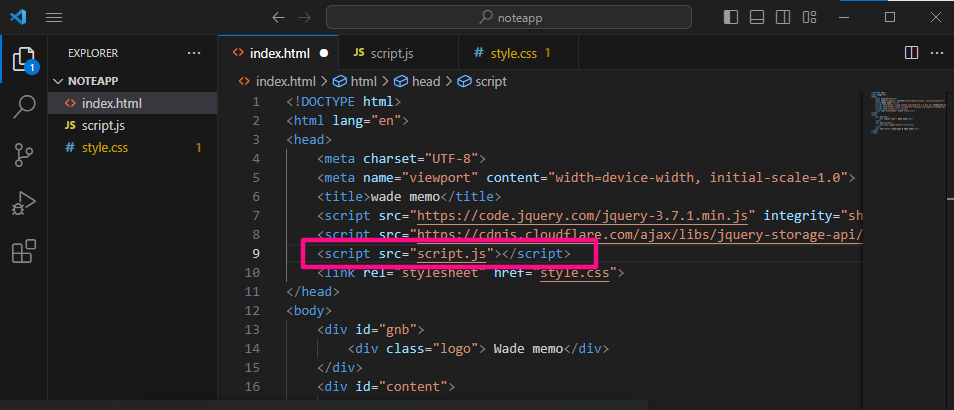Open the Extensions view

click(x=24, y=251)
